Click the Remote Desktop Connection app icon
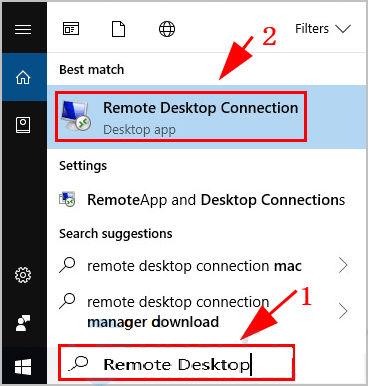The image size is (368, 386). pos(76,115)
